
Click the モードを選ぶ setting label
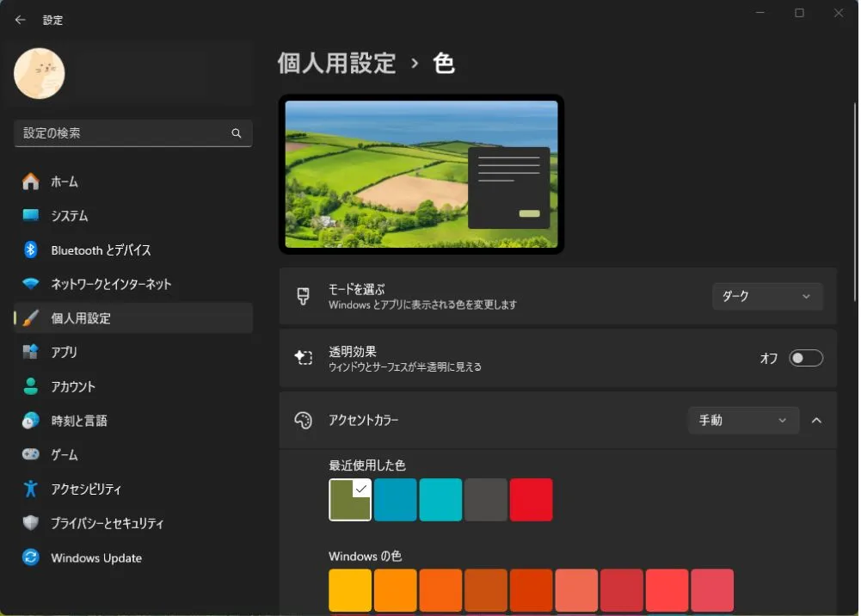click(x=356, y=289)
